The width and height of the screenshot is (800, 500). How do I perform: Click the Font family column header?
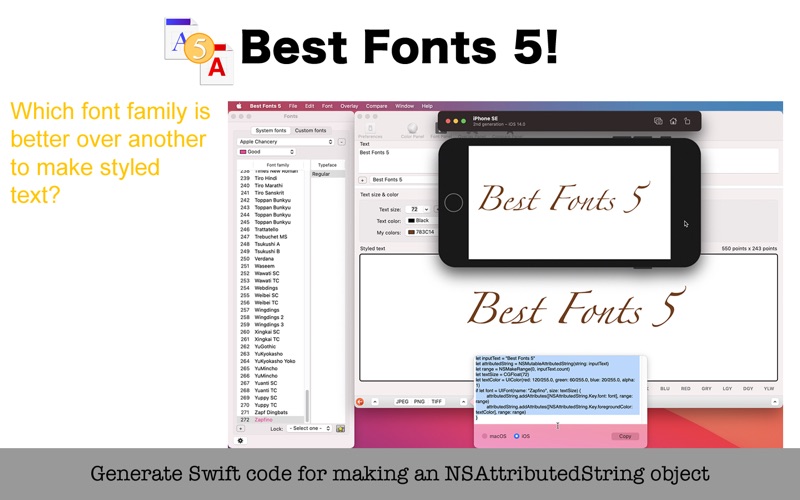pos(278,165)
